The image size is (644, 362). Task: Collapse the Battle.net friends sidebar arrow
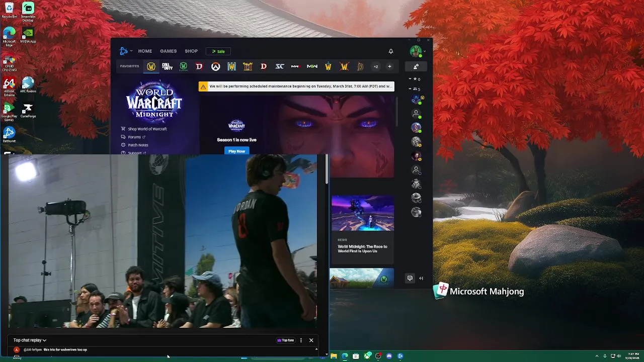[421, 278]
